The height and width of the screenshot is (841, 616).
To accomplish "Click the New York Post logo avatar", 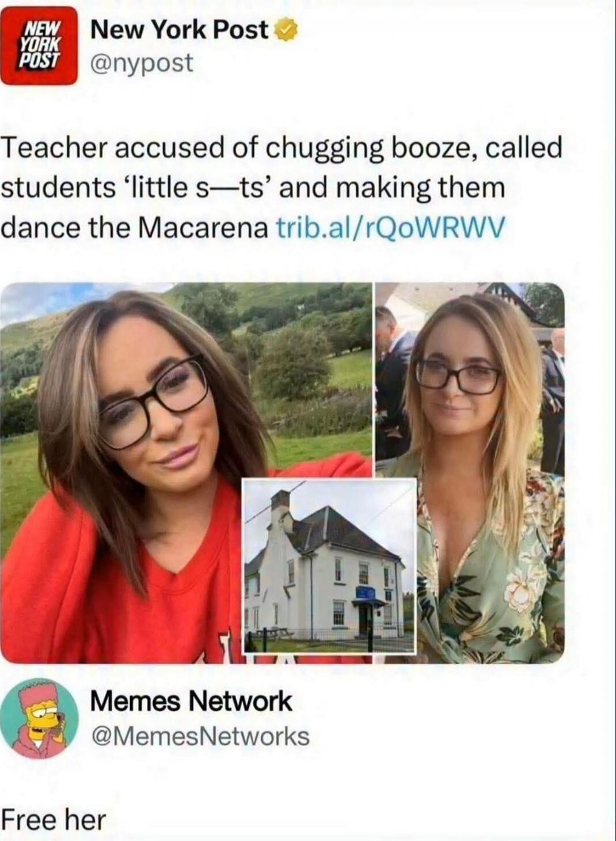I will (x=39, y=46).
